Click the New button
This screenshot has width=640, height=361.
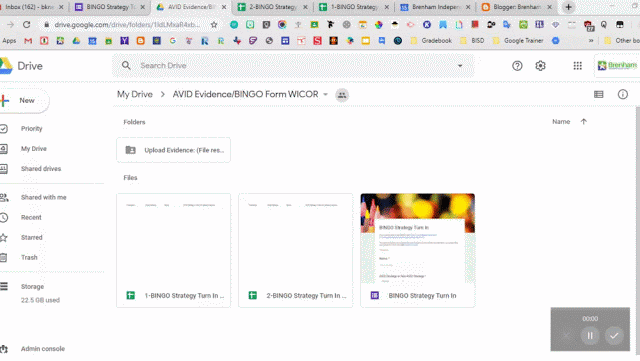click(24, 100)
